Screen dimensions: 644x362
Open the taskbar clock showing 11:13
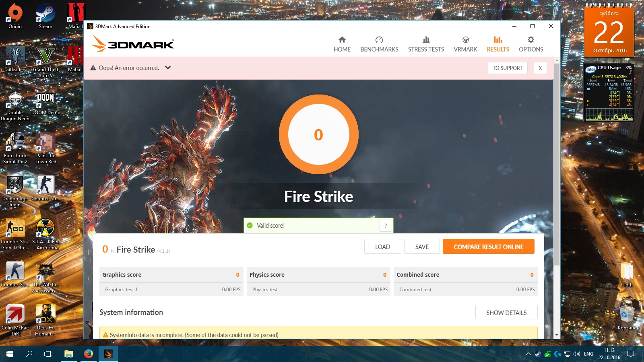click(x=609, y=354)
